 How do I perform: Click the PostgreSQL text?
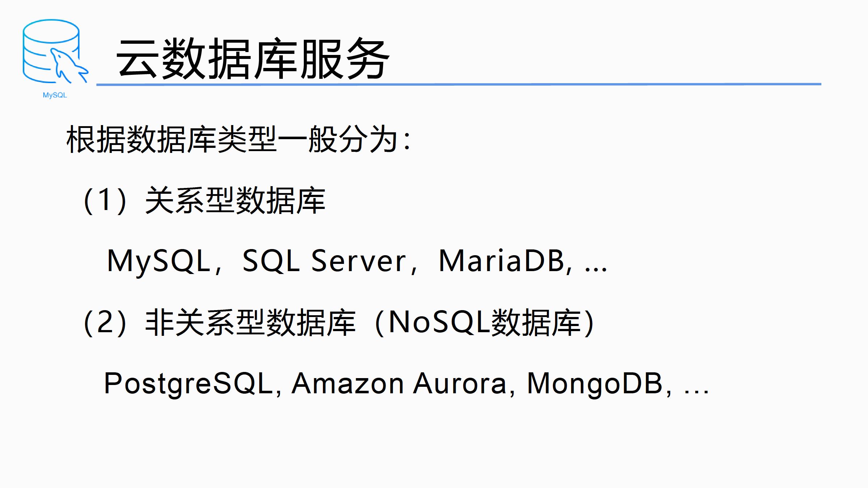[188, 384]
